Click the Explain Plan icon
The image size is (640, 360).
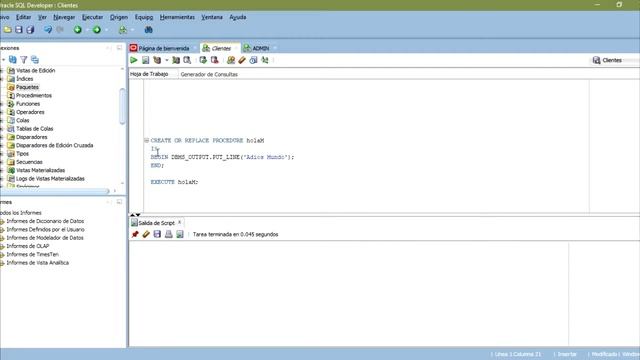157,60
